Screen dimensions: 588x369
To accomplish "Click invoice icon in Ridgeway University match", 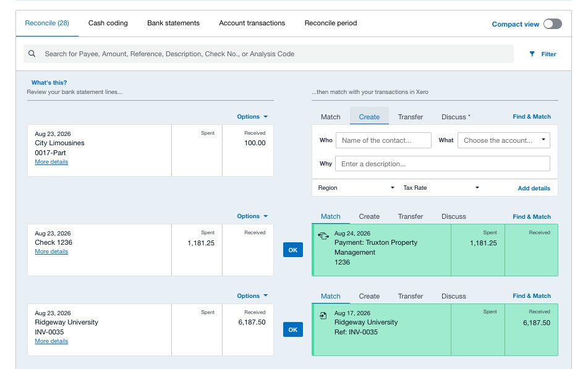I will click(323, 315).
